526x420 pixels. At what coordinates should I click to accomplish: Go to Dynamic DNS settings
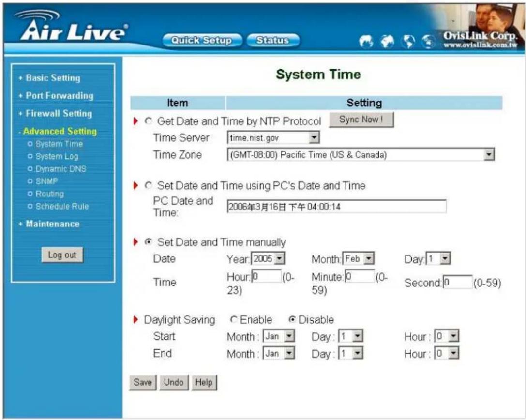point(60,169)
